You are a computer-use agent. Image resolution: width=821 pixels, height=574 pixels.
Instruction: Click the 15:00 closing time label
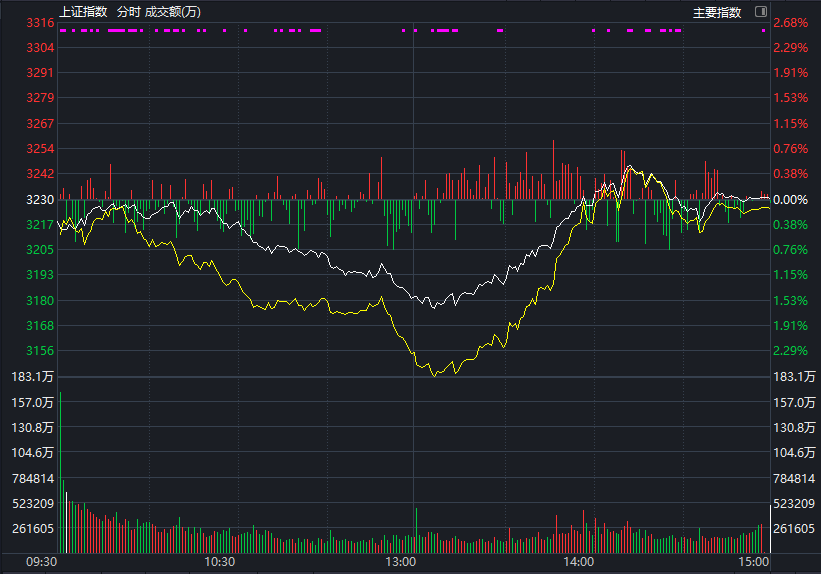755,563
